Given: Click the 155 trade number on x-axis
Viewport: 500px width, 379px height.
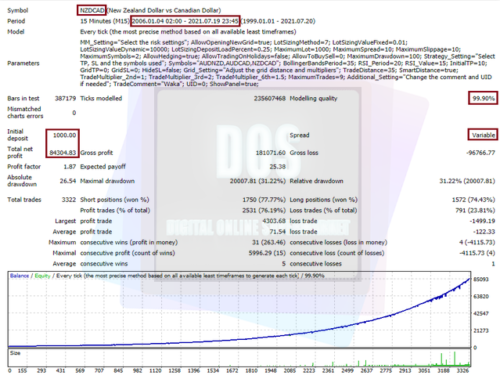Looking at the screenshot, I should [22, 370].
